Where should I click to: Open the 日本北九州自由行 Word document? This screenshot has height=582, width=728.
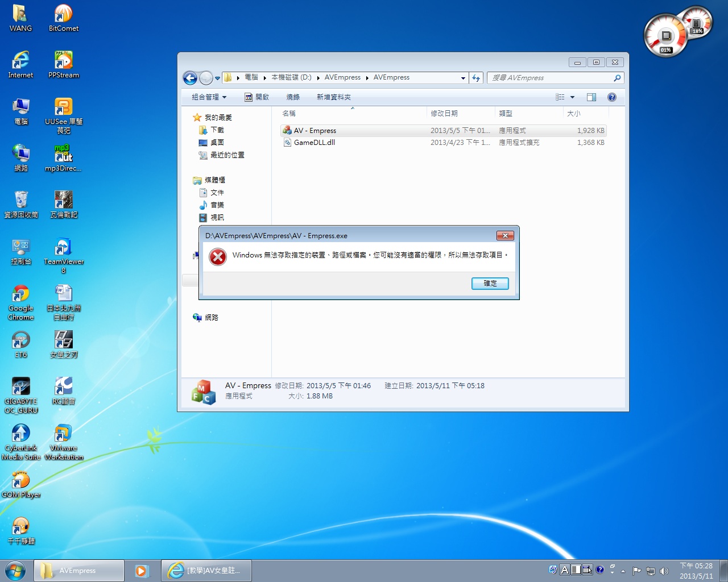pyautogui.click(x=63, y=303)
